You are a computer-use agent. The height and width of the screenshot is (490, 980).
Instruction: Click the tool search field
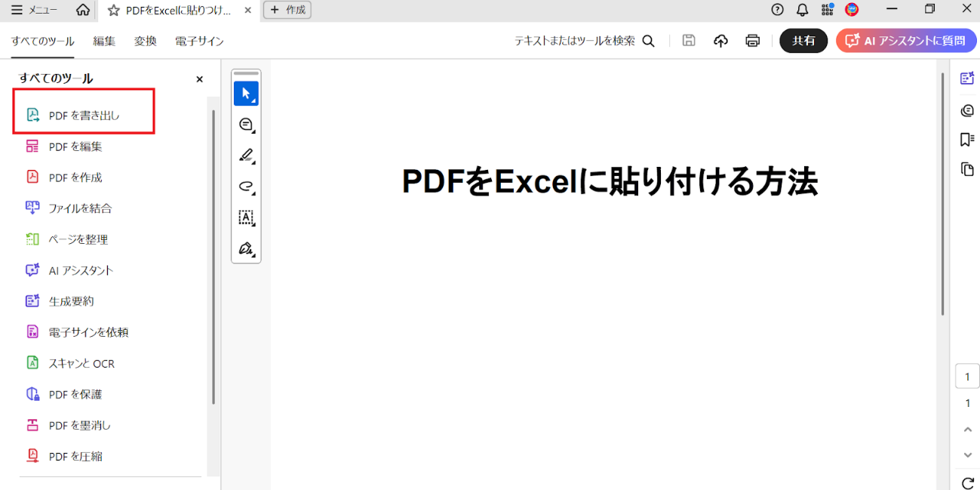coord(581,42)
